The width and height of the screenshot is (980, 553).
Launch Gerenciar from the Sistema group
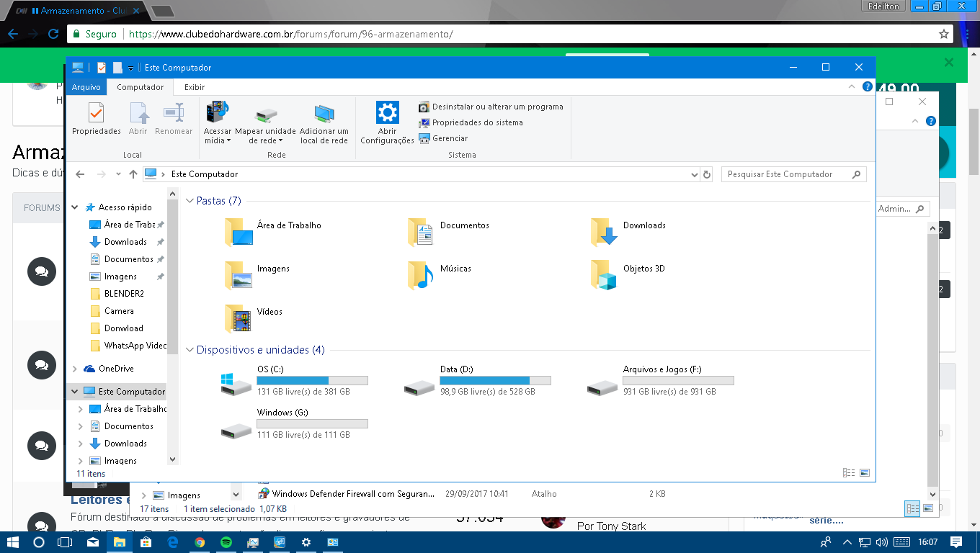point(443,138)
